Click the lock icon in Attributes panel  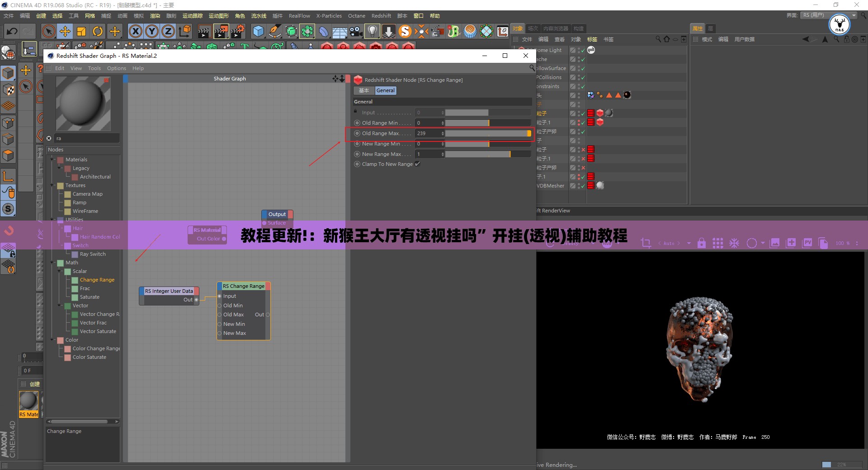point(846,39)
